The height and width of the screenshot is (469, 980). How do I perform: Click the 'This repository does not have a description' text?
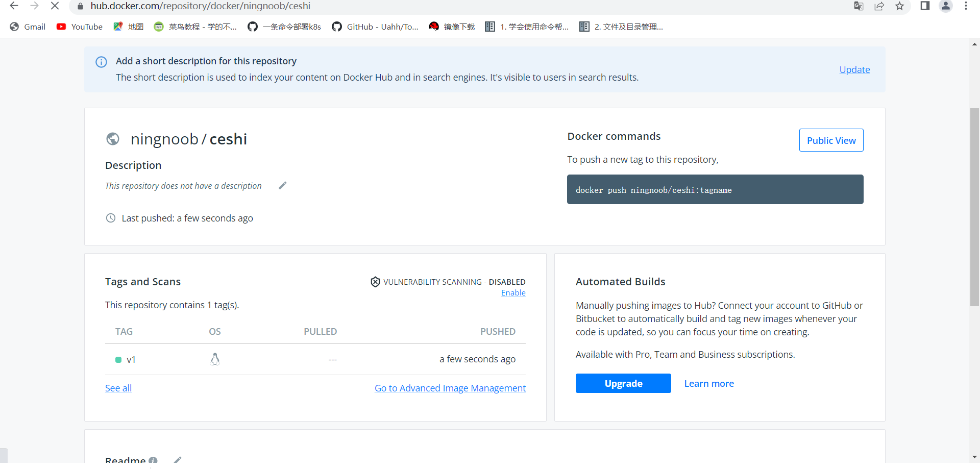coord(183,186)
